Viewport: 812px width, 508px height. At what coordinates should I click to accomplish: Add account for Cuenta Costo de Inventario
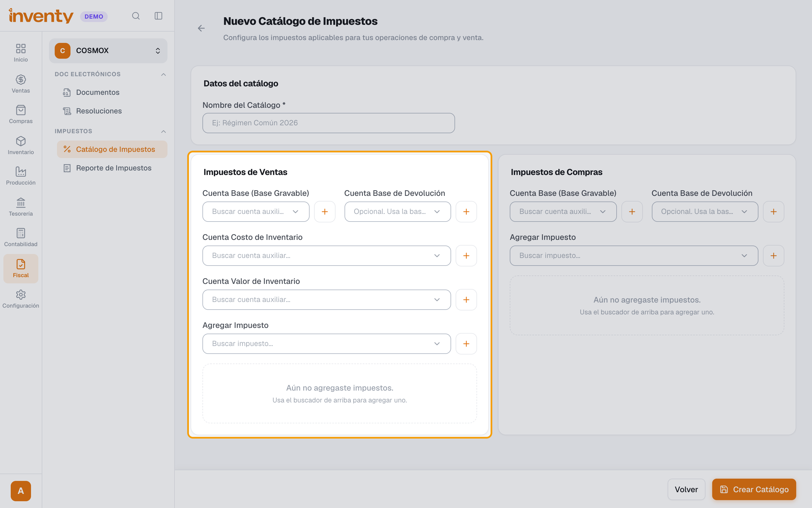(466, 256)
